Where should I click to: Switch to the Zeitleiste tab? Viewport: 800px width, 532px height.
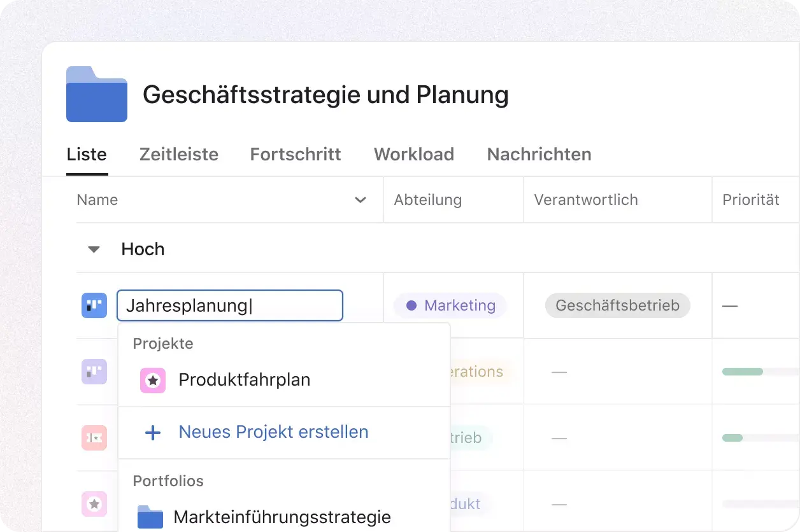[x=178, y=154]
